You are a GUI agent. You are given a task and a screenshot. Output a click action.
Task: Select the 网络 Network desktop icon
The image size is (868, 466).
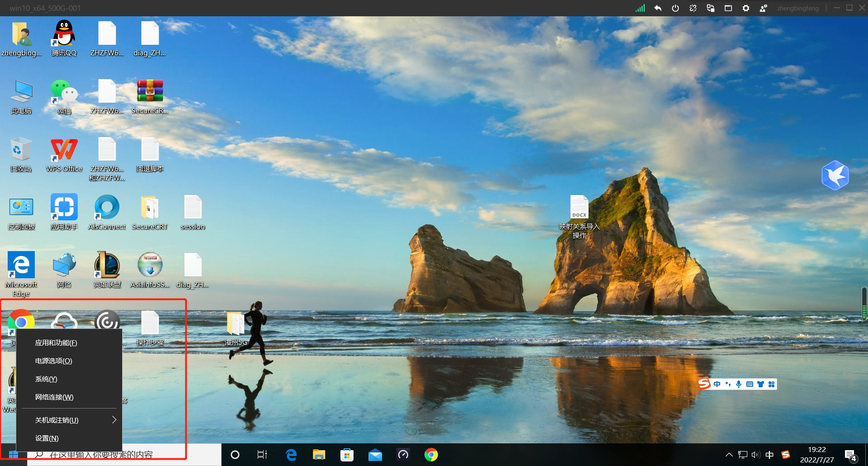[x=64, y=270]
